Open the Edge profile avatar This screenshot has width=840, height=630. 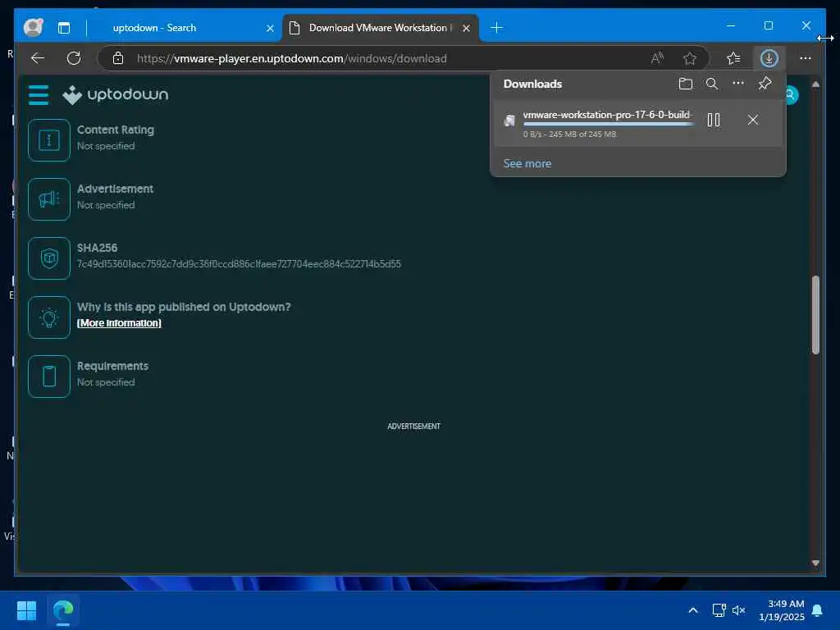pos(33,27)
